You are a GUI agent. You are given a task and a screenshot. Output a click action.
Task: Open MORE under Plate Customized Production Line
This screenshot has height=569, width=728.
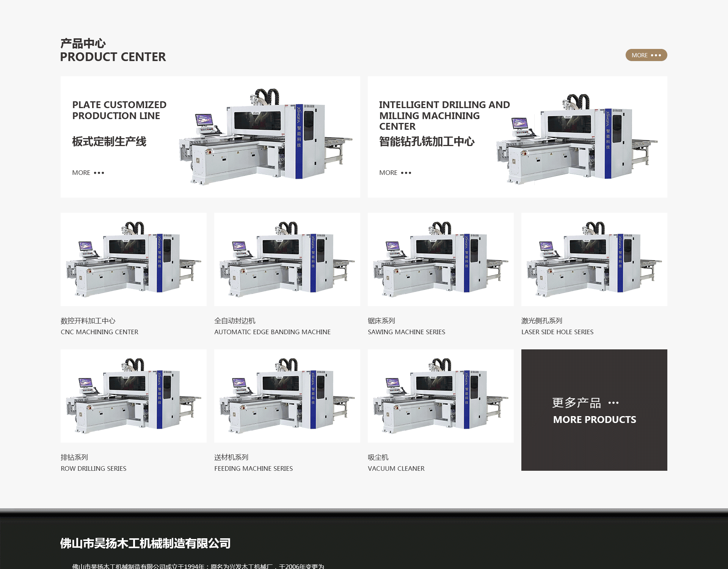88,173
